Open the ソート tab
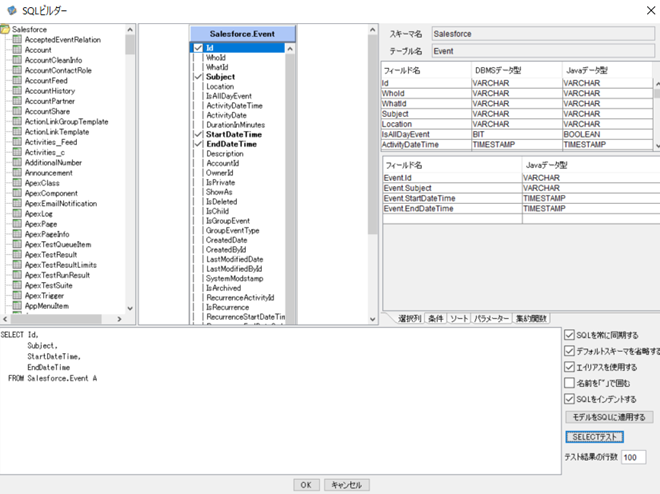Image resolution: width=660 pixels, height=494 pixels. point(458,319)
